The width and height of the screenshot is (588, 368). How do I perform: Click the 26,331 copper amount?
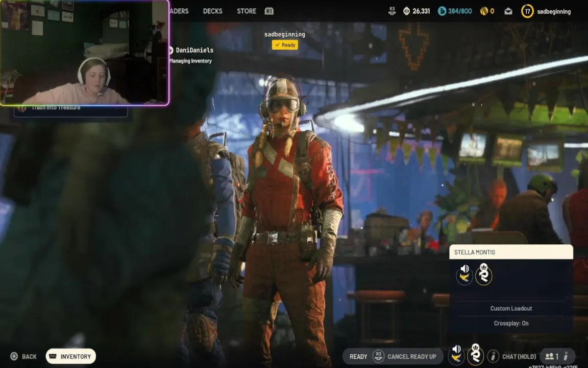click(421, 11)
